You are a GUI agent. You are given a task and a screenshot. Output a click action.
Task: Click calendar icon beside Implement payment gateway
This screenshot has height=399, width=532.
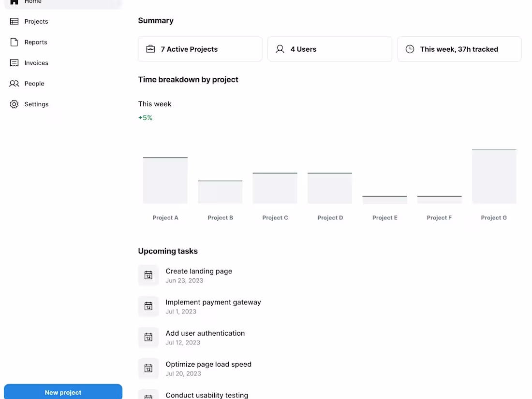(148, 306)
